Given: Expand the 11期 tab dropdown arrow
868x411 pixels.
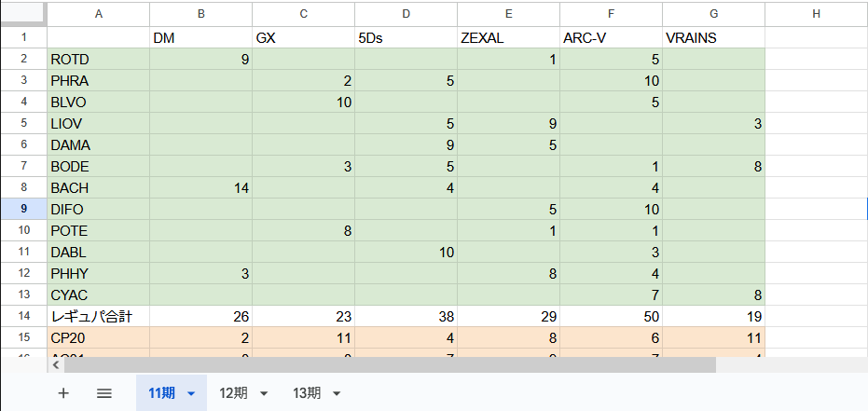Looking at the screenshot, I should [x=191, y=393].
